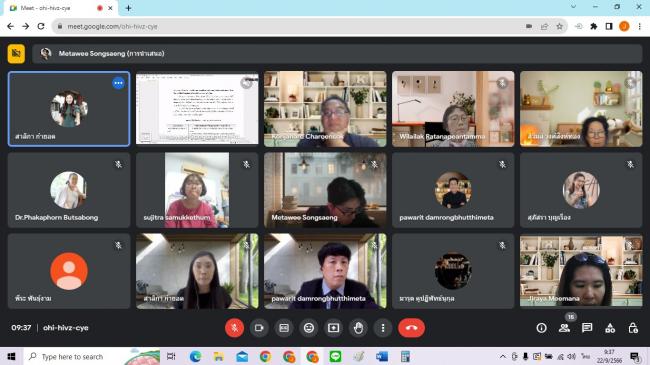Raise hand in the meeting

(358, 328)
